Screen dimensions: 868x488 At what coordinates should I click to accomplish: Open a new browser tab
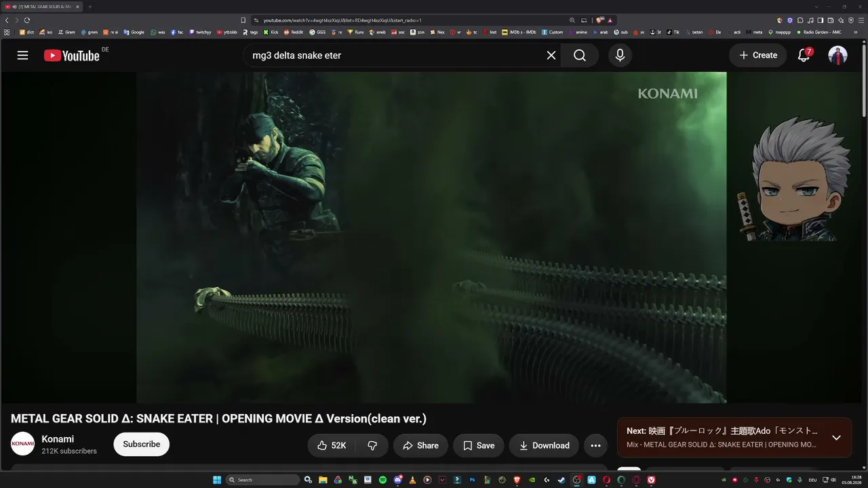click(x=90, y=7)
